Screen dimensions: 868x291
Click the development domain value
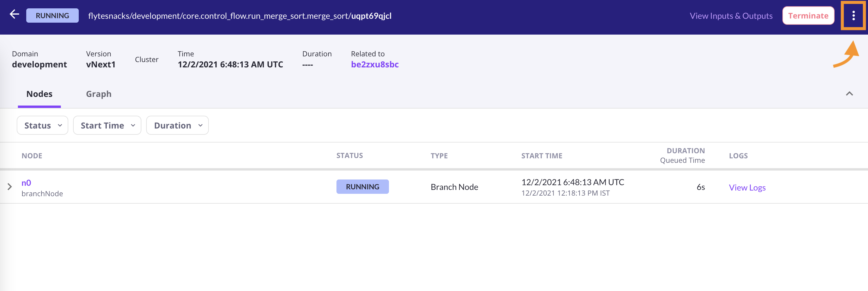[x=39, y=64]
